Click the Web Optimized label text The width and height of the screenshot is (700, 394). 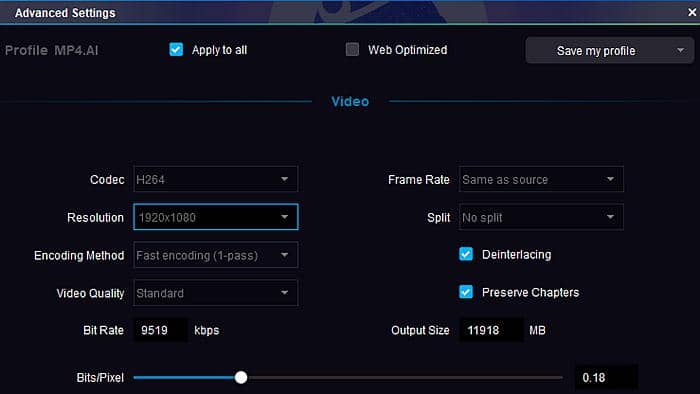(408, 50)
